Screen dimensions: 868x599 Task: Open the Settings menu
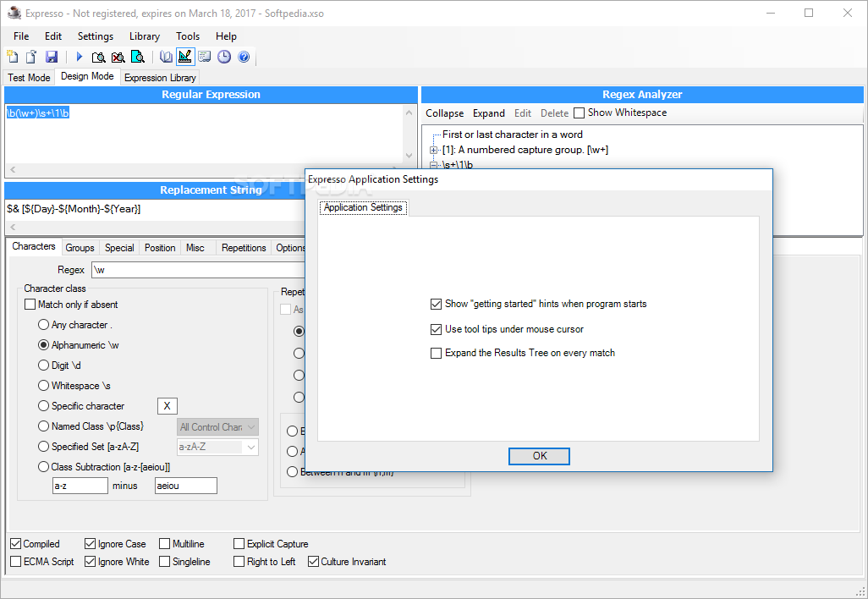tap(96, 36)
